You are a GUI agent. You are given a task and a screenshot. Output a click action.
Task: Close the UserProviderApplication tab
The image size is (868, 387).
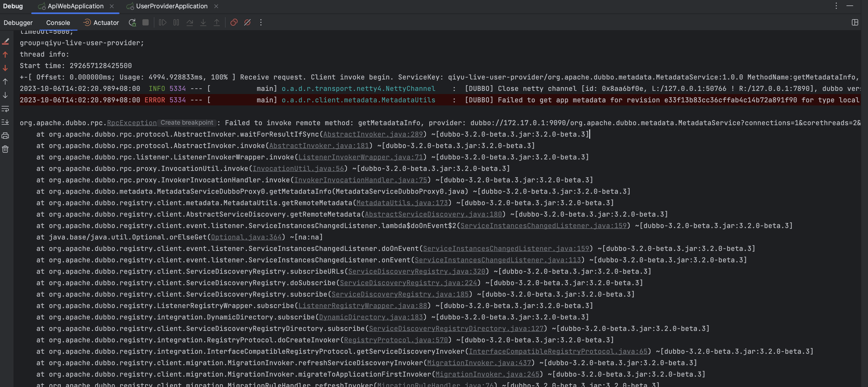216,6
